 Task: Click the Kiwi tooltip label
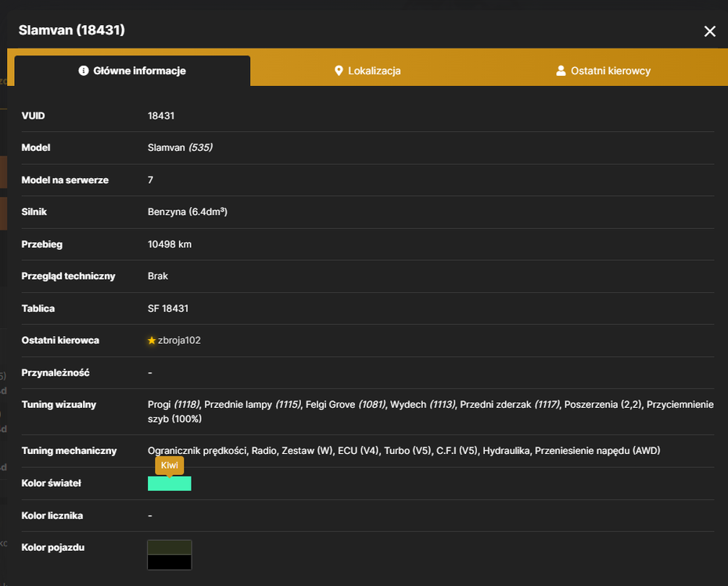[x=170, y=466]
